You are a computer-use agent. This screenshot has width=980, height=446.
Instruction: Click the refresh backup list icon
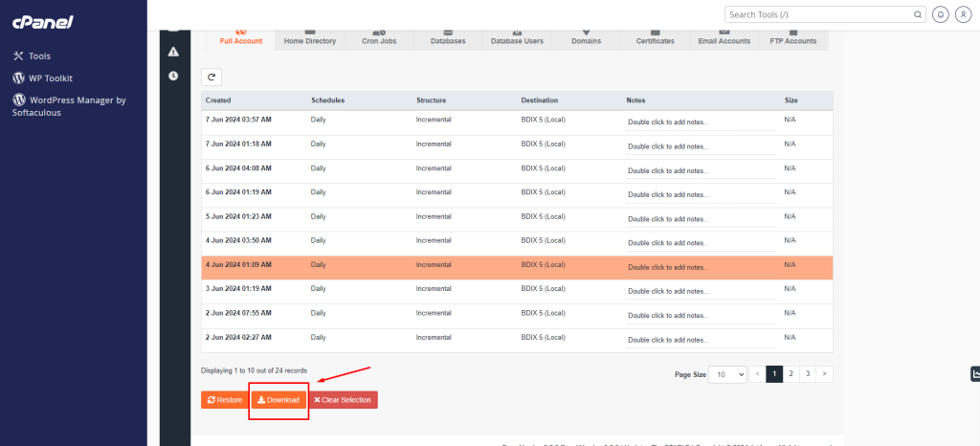[x=212, y=76]
